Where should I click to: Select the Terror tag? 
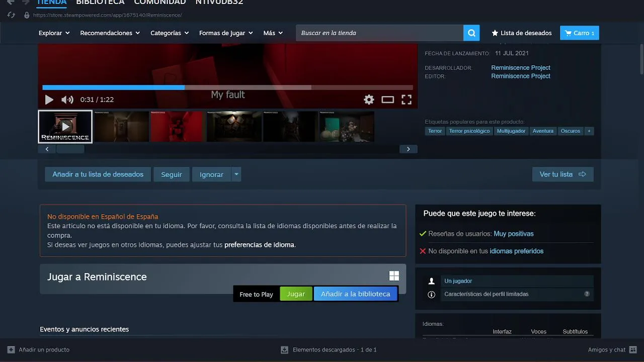pos(435,131)
